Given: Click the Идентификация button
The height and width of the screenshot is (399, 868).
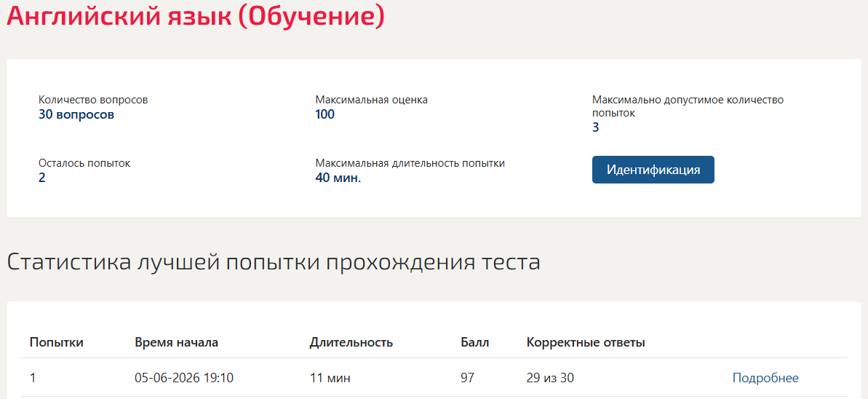Looking at the screenshot, I should (x=653, y=170).
